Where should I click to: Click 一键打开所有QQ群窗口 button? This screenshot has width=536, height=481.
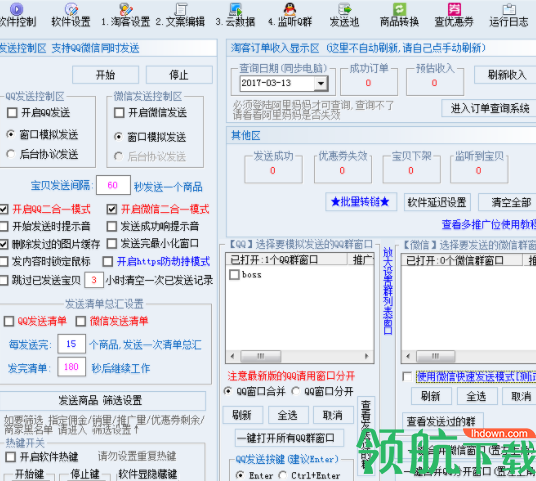pos(290,438)
